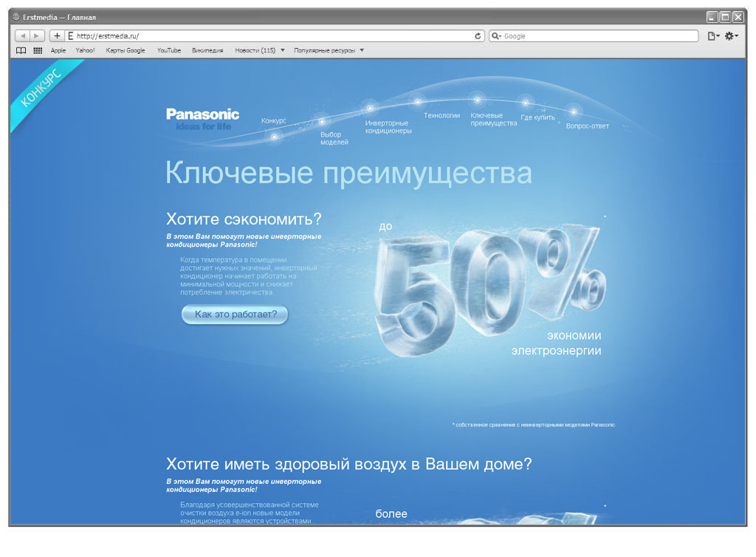Click the Google search field
The height and width of the screenshot is (557, 756).
click(x=594, y=36)
